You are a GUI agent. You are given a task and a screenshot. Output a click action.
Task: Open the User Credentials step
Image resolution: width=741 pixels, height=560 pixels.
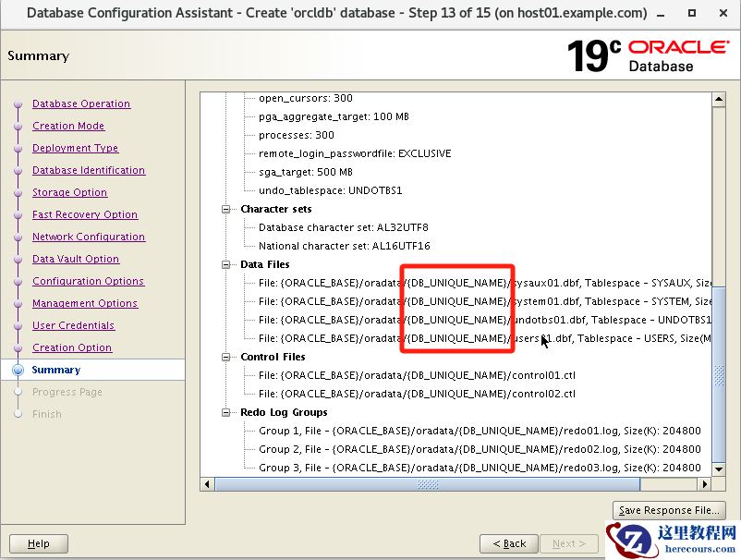click(x=73, y=325)
